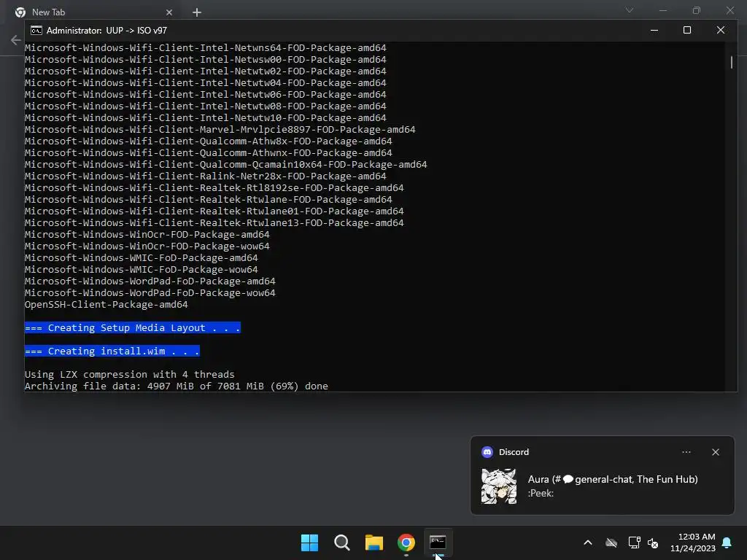This screenshot has width=747, height=560.
Task: Click the 'Archiving file data' progress line
Action: click(177, 386)
